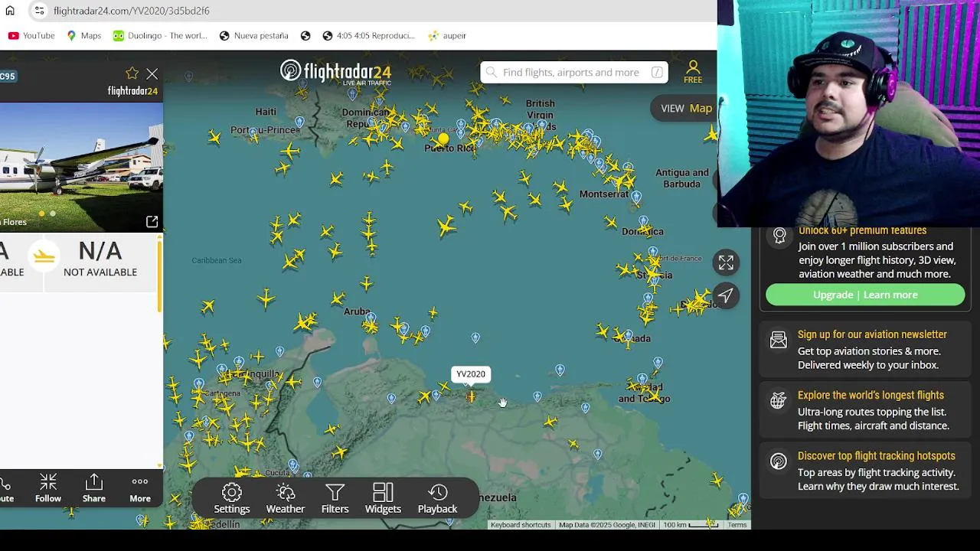Open the Nueva pestaña bookmark
Image resolution: width=980 pixels, height=551 pixels.
coord(254,35)
